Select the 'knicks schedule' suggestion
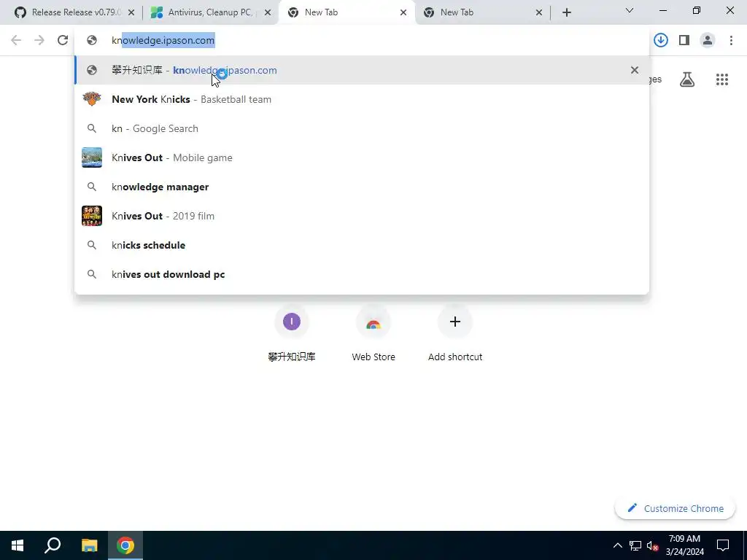 coord(361,245)
